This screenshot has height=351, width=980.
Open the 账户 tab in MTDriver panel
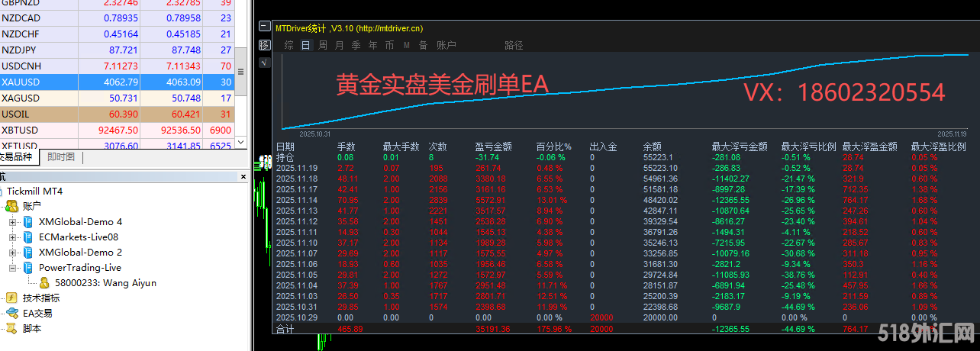(446, 45)
